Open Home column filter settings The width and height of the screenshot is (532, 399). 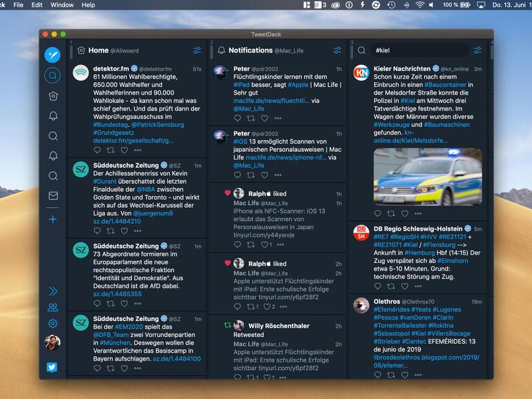coord(197,50)
